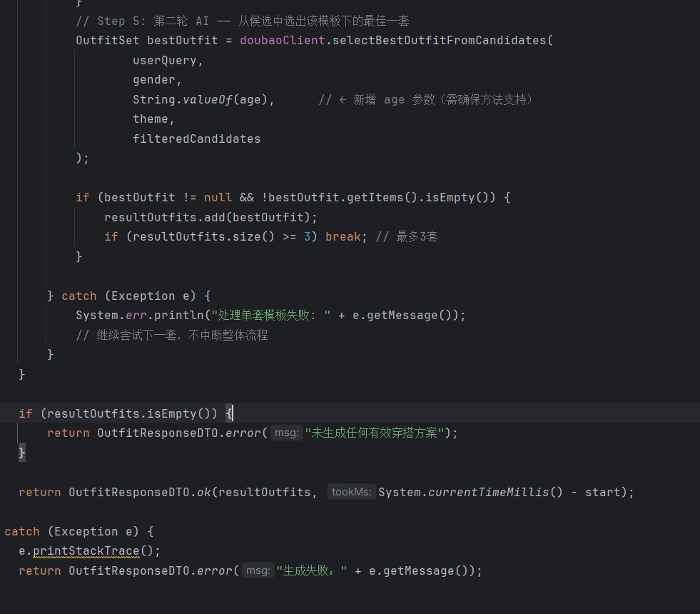Screen dimensions: 700x614
Task: Click the msg: hint before '未生成任何有效穿搭方案'
Action: (x=286, y=433)
